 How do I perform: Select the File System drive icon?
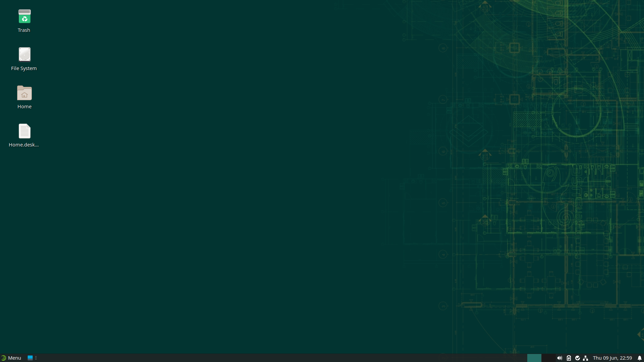(24, 55)
